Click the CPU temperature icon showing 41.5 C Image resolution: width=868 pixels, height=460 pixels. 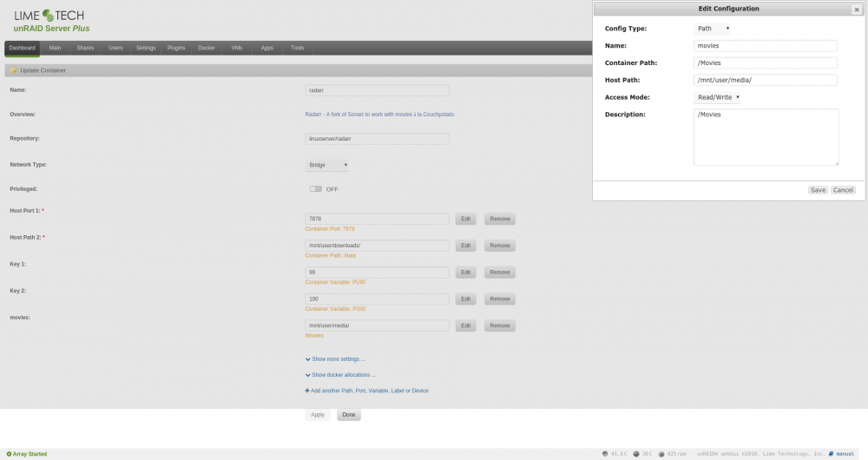click(605, 454)
